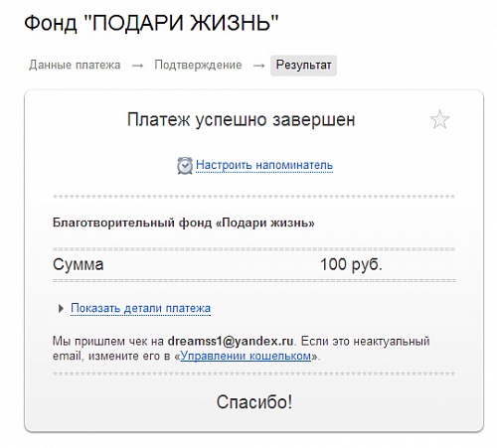Click the Платеж успешно завершен heading

[242, 119]
